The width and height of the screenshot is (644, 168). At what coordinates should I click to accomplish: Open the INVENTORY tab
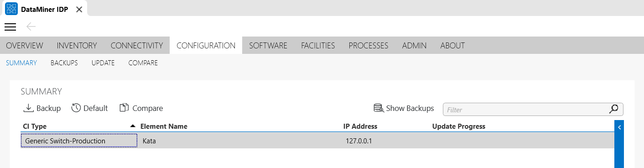point(77,46)
